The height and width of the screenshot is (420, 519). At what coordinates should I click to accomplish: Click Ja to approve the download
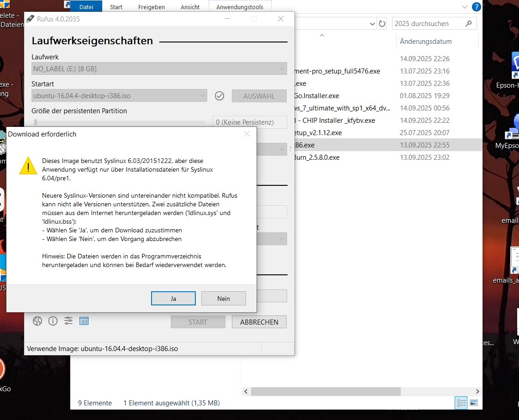point(173,299)
